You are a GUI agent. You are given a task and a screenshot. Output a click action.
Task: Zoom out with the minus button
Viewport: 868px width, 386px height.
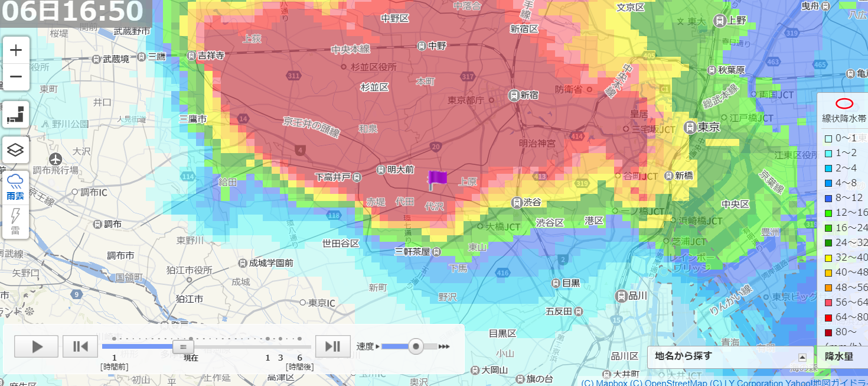tap(16, 77)
